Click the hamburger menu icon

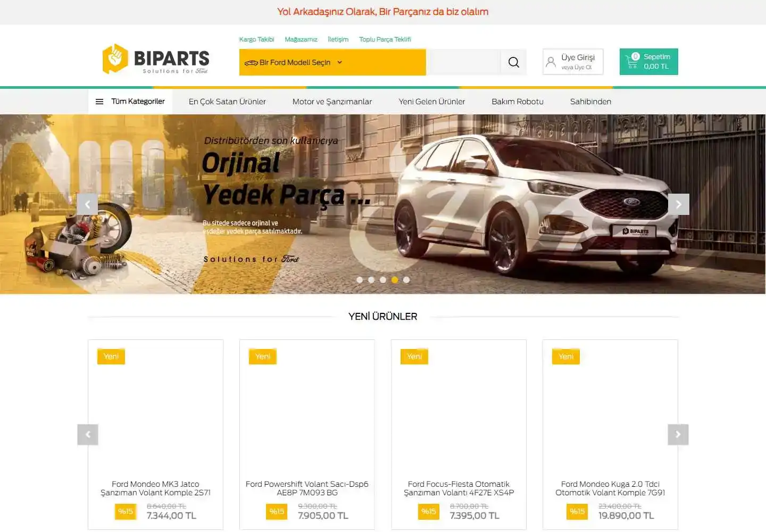point(99,102)
